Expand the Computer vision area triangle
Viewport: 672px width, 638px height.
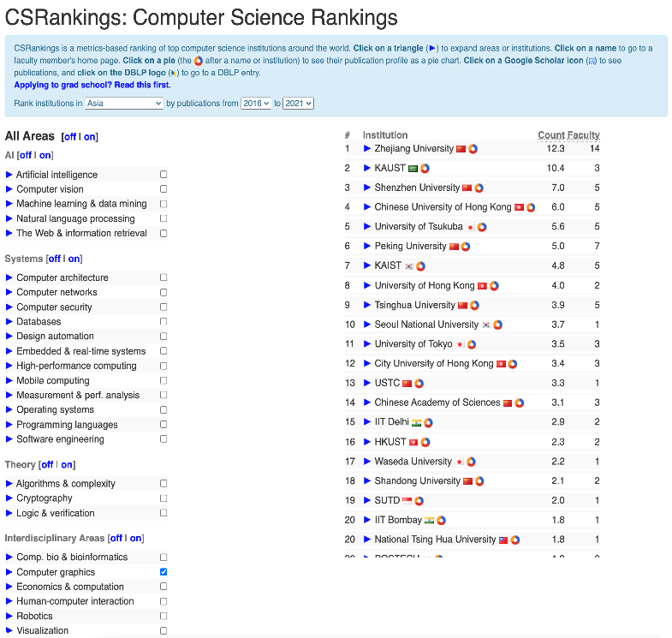pos(9,189)
